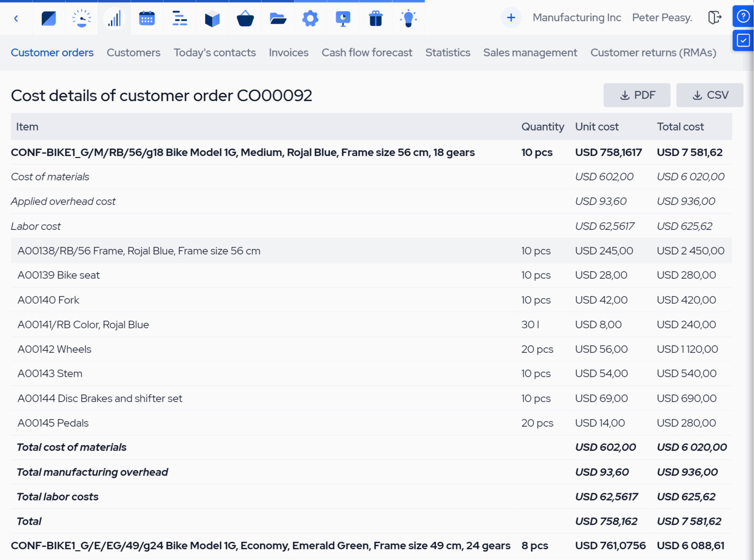
Task: Collapse the sidebar with the back chevron
Action: click(16, 18)
